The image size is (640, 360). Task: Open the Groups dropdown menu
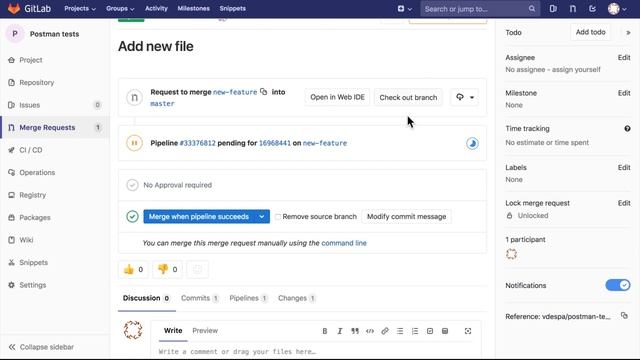(x=120, y=9)
